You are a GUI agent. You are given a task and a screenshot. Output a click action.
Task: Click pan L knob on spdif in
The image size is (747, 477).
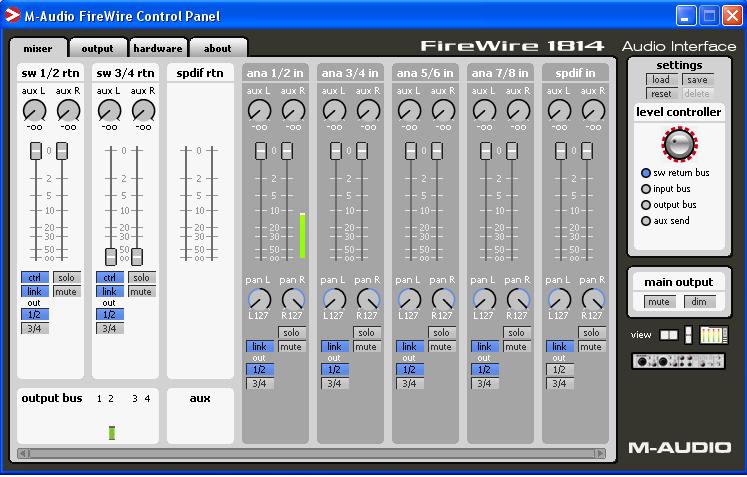pyautogui.click(x=559, y=300)
